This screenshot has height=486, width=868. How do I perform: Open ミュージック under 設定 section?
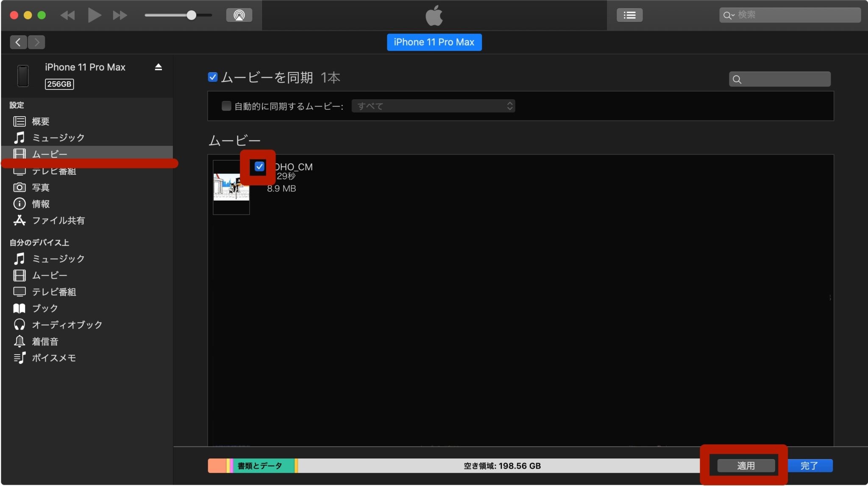tap(87, 138)
